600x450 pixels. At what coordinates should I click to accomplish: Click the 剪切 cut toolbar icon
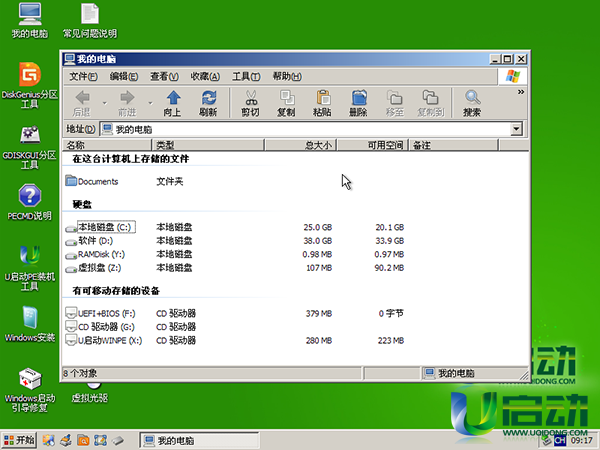(x=251, y=103)
